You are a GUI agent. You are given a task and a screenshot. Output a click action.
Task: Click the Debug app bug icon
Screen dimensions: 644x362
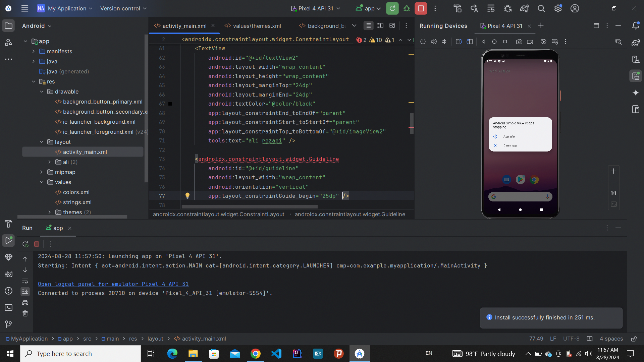click(x=407, y=8)
